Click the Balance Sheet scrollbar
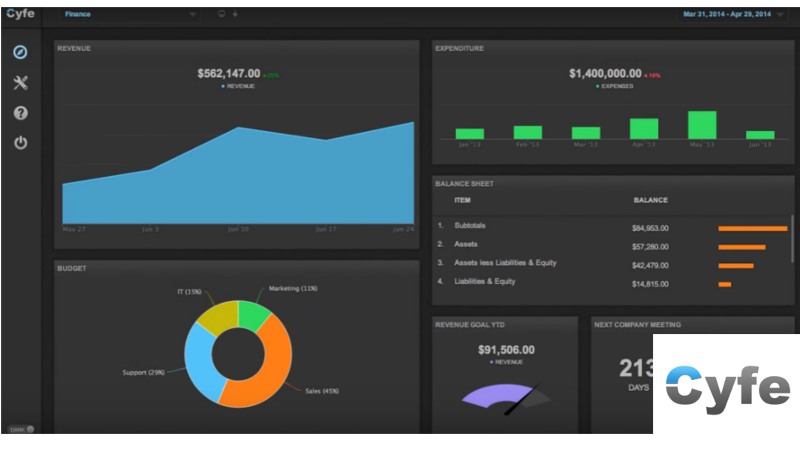 click(x=793, y=235)
